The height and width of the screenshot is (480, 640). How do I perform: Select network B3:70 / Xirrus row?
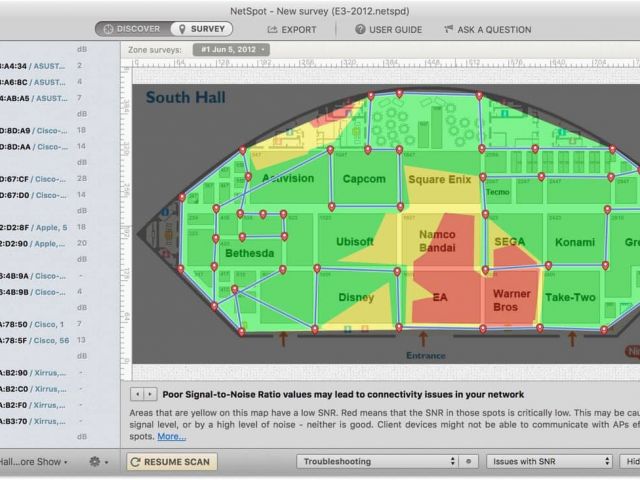point(60,421)
